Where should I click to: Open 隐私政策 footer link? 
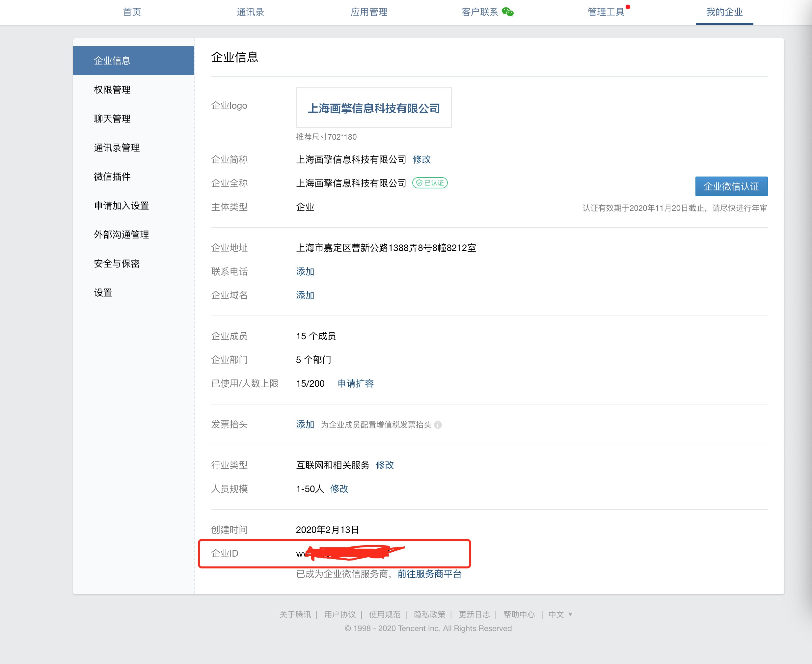(429, 614)
